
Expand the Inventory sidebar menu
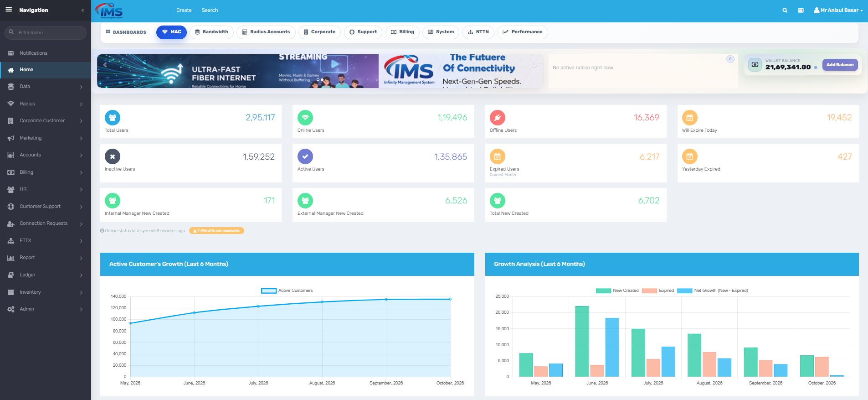point(46,292)
